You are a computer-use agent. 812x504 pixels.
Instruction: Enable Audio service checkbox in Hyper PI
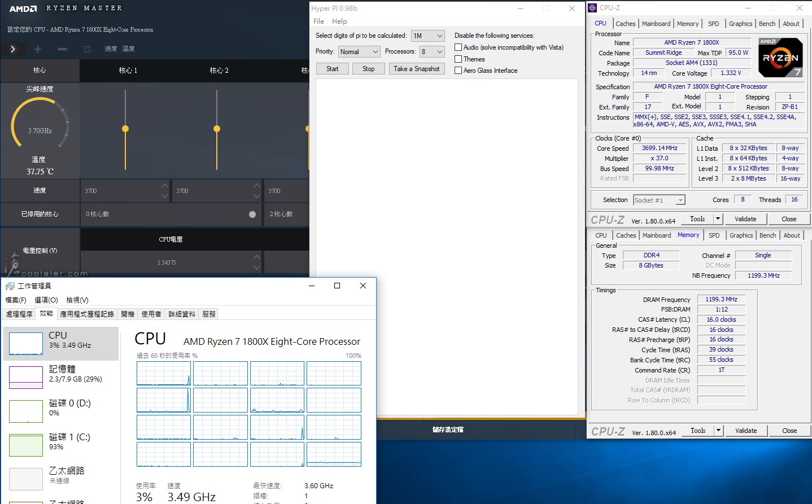click(x=459, y=47)
